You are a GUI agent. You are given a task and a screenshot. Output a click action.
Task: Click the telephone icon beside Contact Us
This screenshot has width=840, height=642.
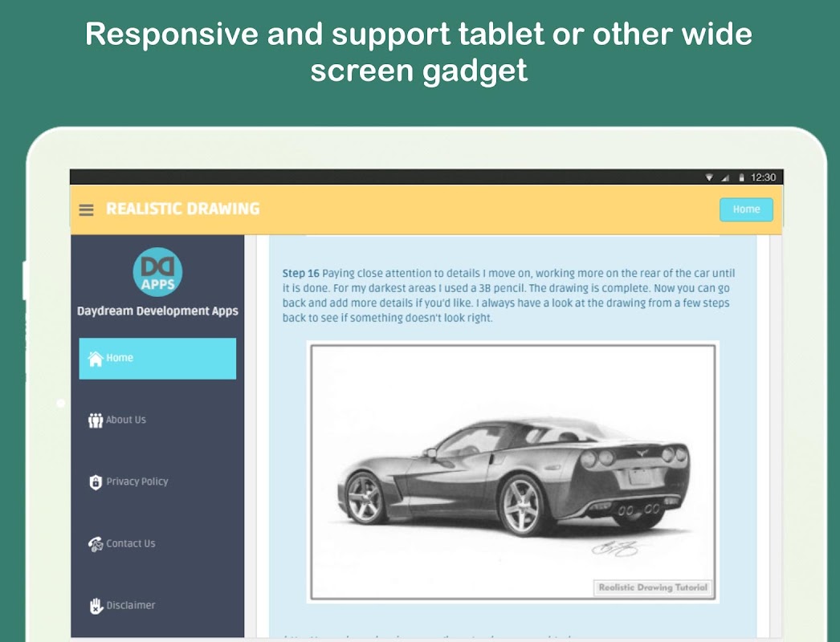tap(96, 544)
